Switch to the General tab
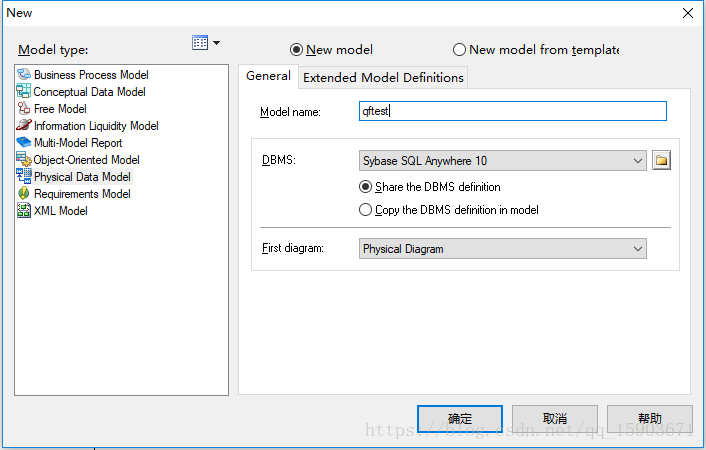 click(268, 76)
